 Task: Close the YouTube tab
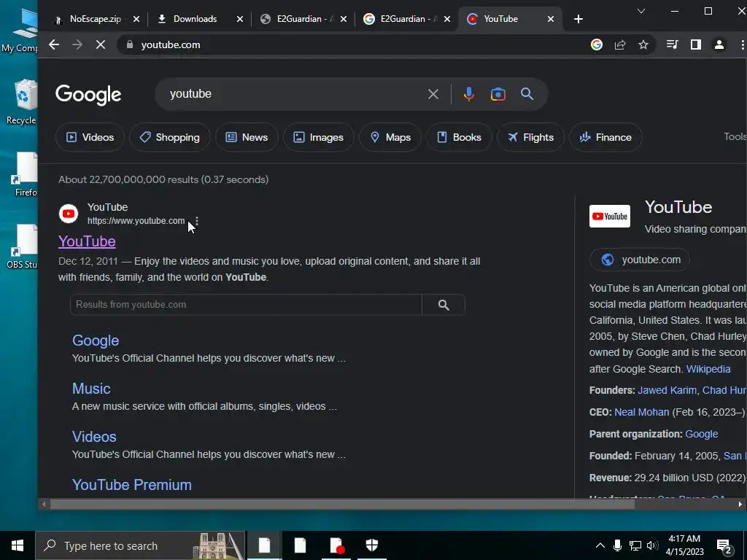(551, 19)
